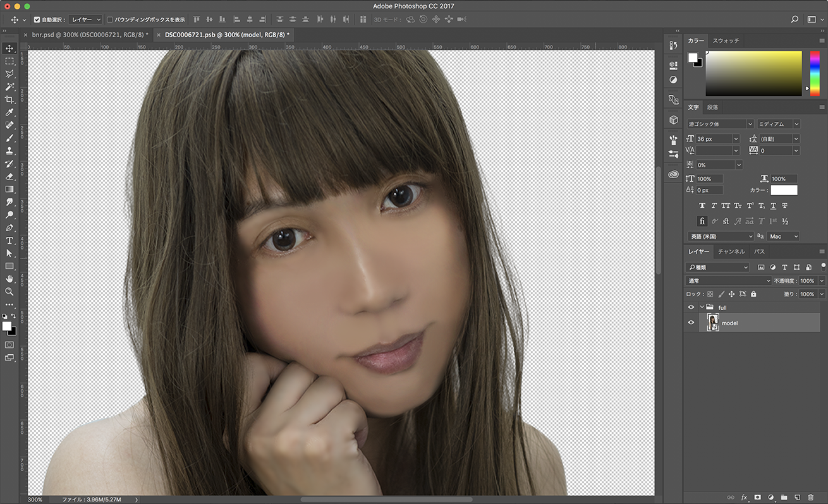
Task: Select the Pen tool
Action: click(x=9, y=227)
